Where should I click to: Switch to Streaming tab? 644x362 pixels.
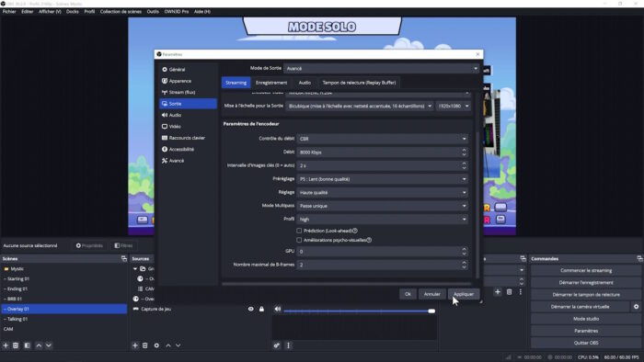pos(236,83)
